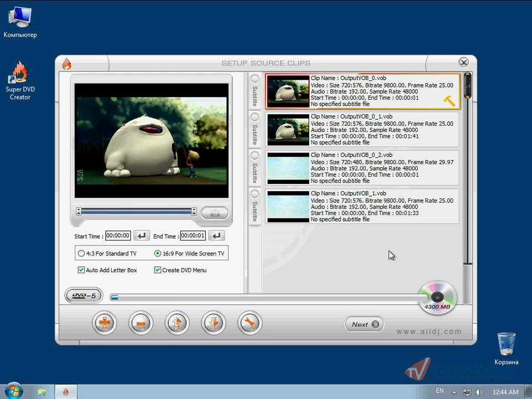Click the EN language indicator
This screenshot has height=399, width=532.
click(439, 391)
